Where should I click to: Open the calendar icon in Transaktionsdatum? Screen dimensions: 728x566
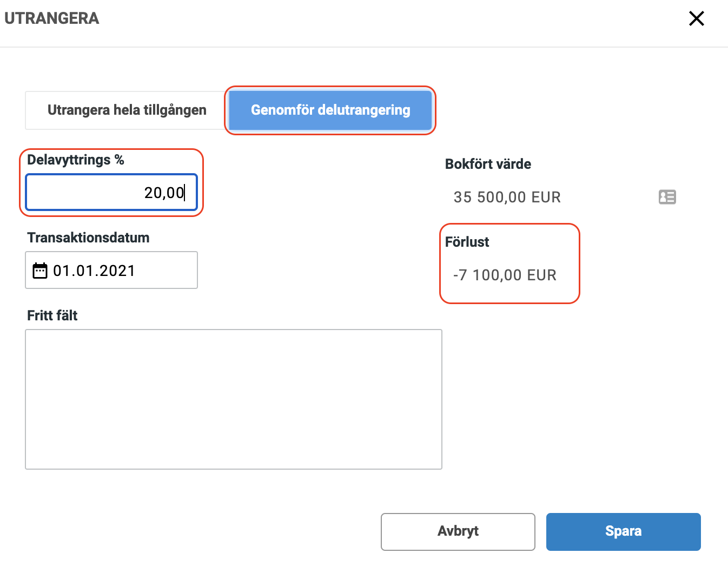click(40, 271)
